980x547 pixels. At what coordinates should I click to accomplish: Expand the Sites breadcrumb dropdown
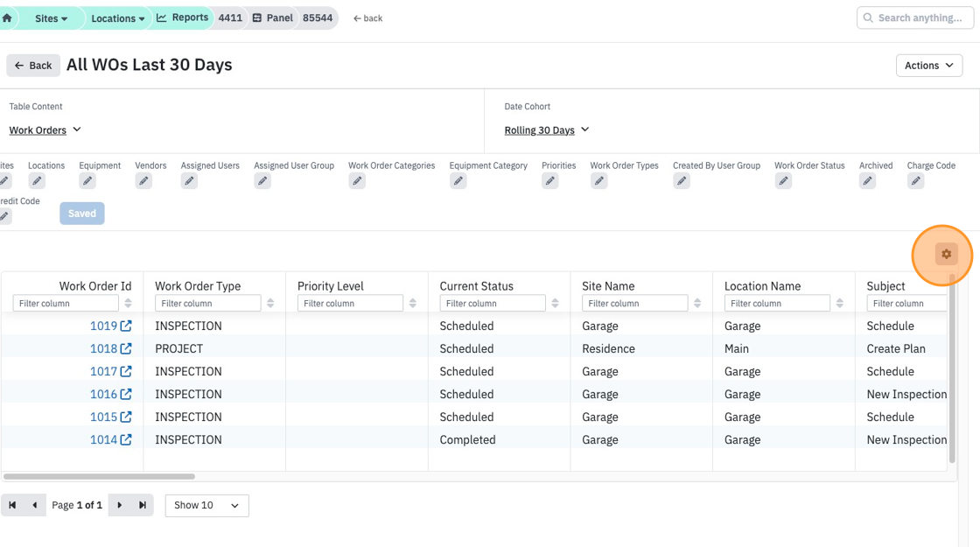coord(51,18)
